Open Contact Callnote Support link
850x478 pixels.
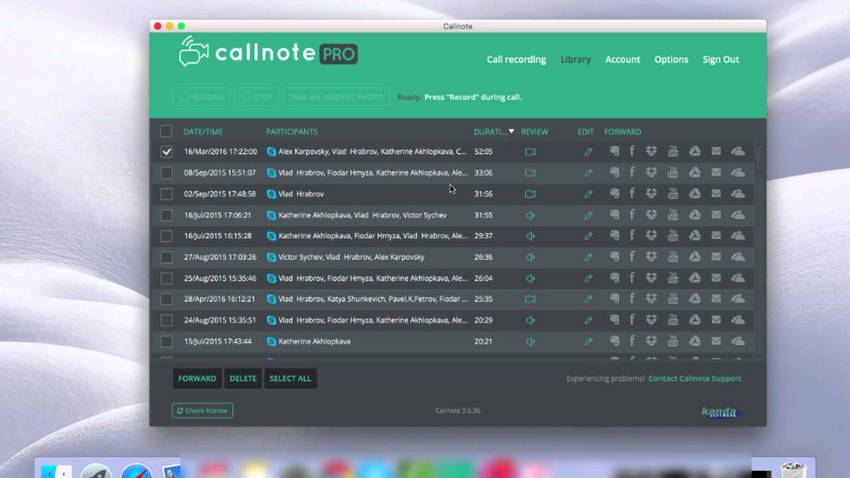(695, 379)
